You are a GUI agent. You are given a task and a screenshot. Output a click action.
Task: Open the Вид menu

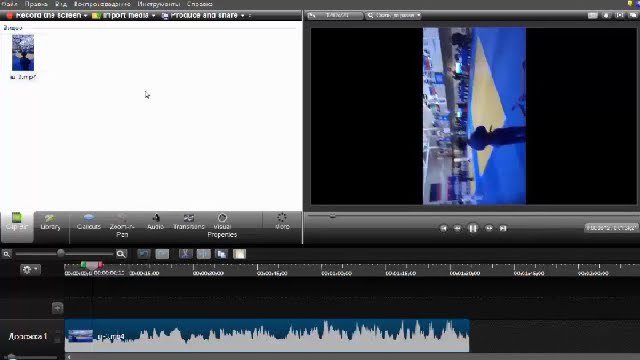61,4
